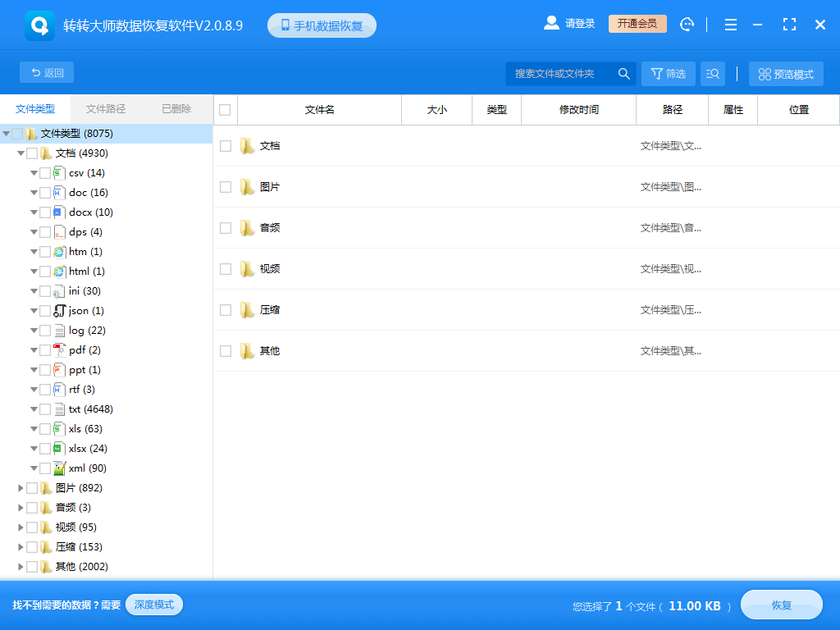Click the xlsx file type icon
The image size is (840, 630).
59,449
